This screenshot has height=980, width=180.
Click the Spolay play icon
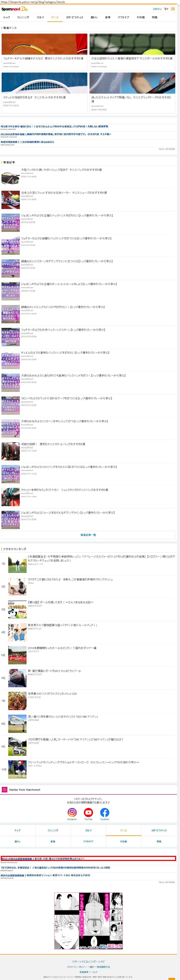5,789
